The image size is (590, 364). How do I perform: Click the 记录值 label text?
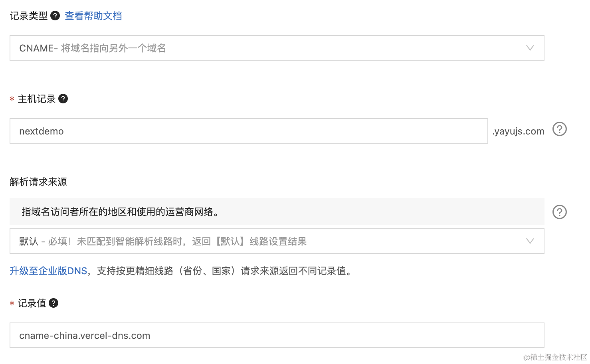coord(32,303)
